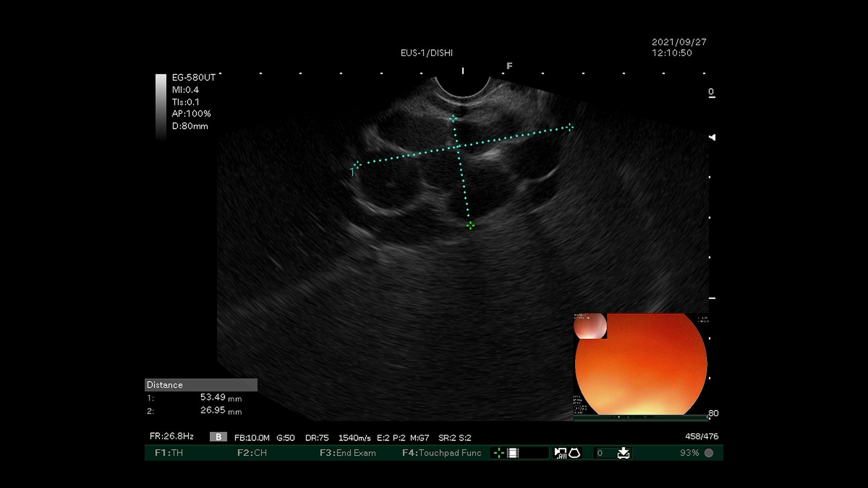Click the focus arrow marker on depth scale
868x488 pixels.
[712, 137]
